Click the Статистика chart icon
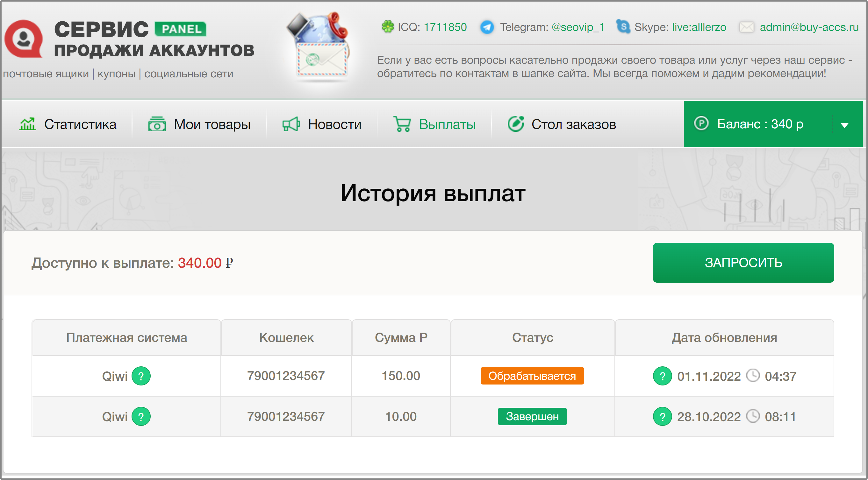Screen dimensions: 868x480 coord(27,124)
